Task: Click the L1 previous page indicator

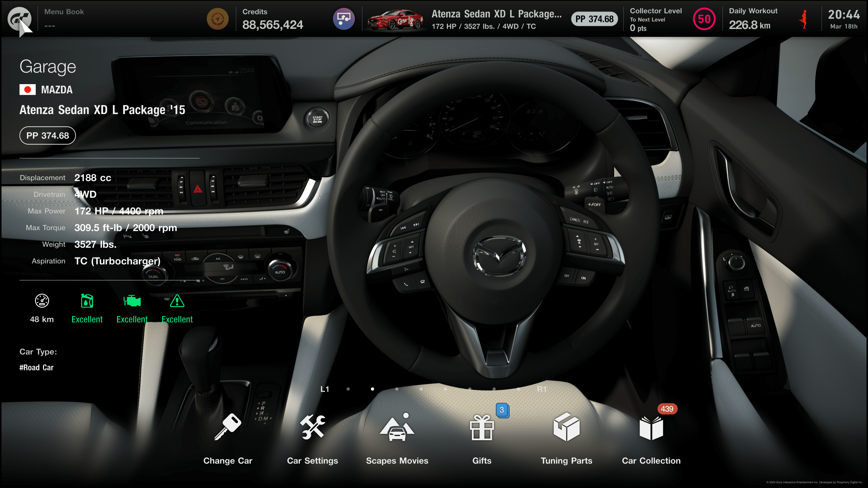Action: click(325, 389)
